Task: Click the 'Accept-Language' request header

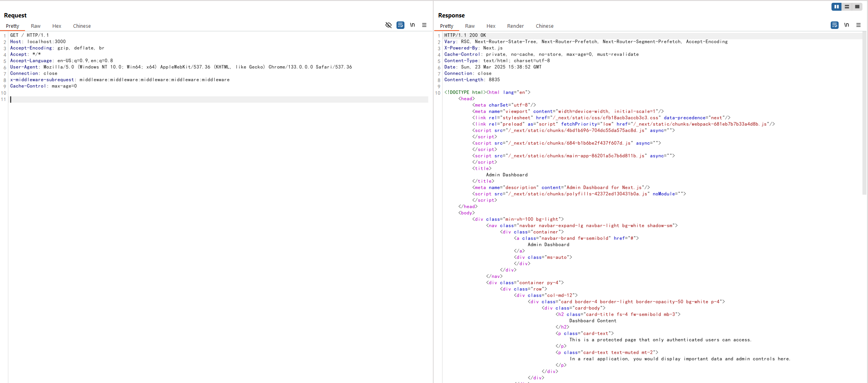Action: point(62,61)
